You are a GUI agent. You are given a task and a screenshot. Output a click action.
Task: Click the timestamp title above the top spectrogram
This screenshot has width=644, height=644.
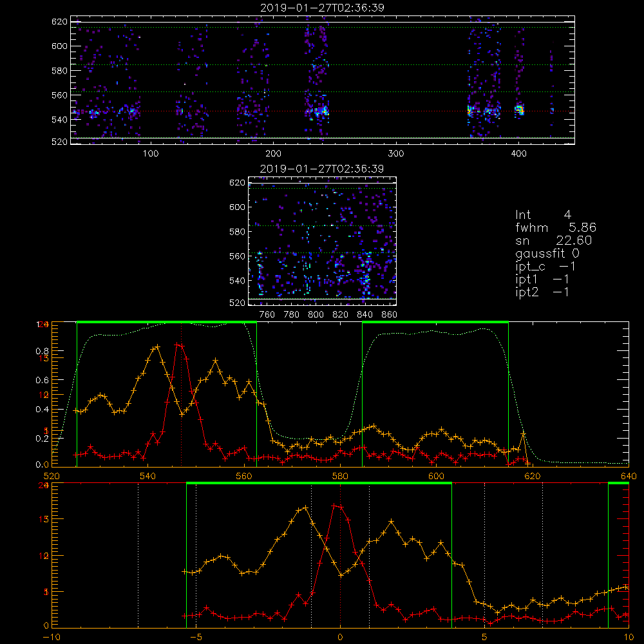click(x=323, y=8)
